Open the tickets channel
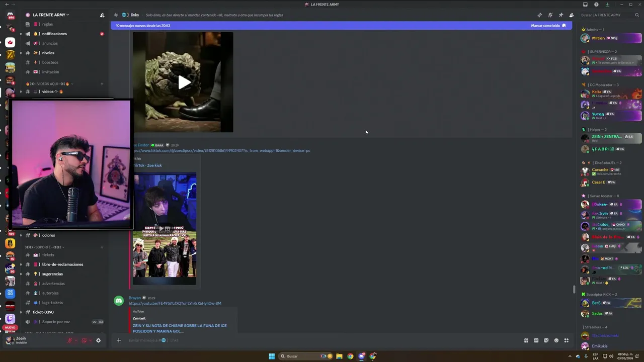Screen dimensions: 644x362 (64, 255)
